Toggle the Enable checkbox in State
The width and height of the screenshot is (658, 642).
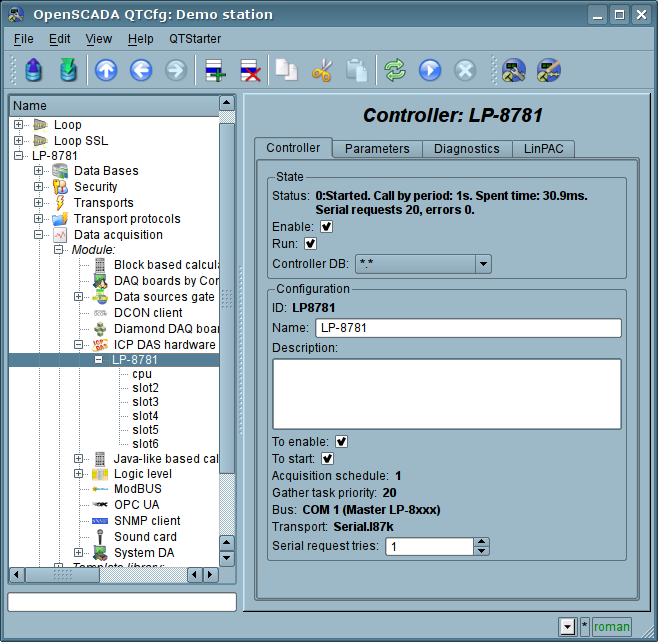click(x=326, y=227)
